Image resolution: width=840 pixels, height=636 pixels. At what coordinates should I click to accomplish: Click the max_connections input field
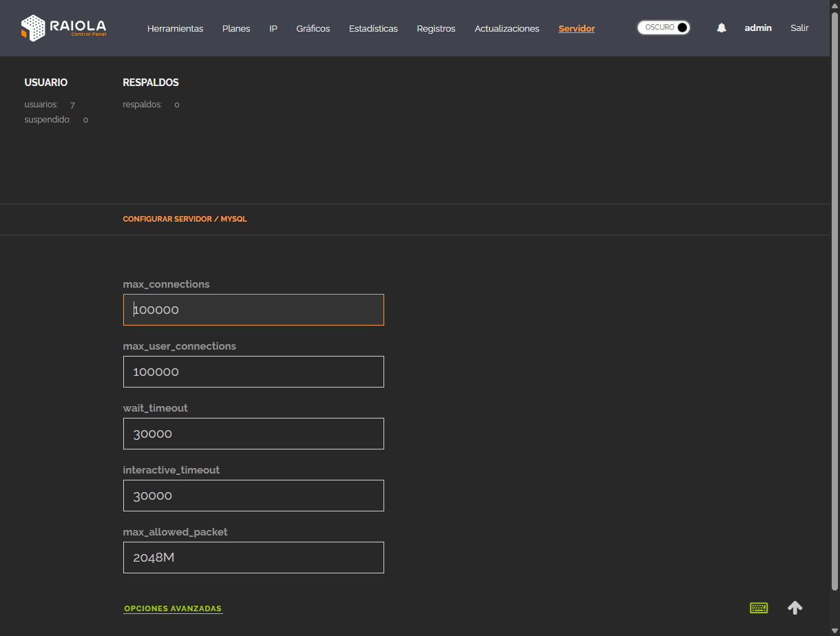253,310
